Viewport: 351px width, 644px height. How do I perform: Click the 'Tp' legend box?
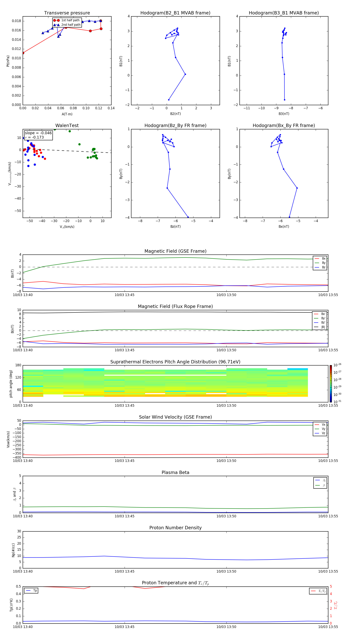[x=31, y=591]
